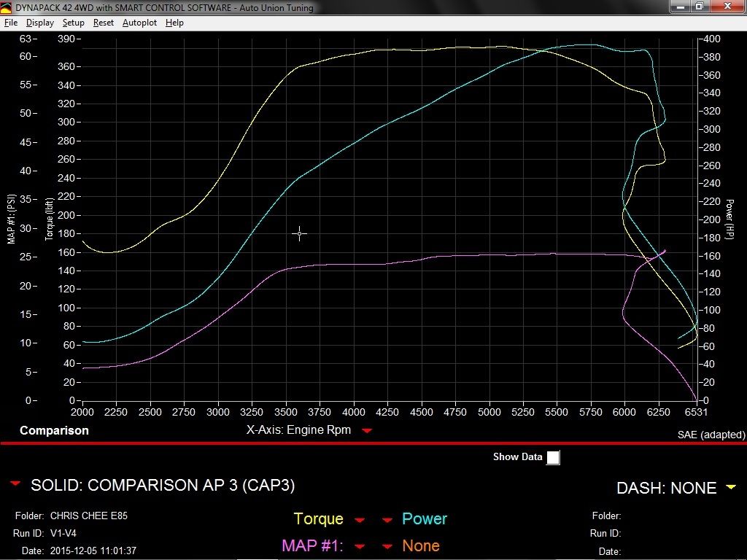Click the magenta MAP #1 channel label

coord(312,545)
